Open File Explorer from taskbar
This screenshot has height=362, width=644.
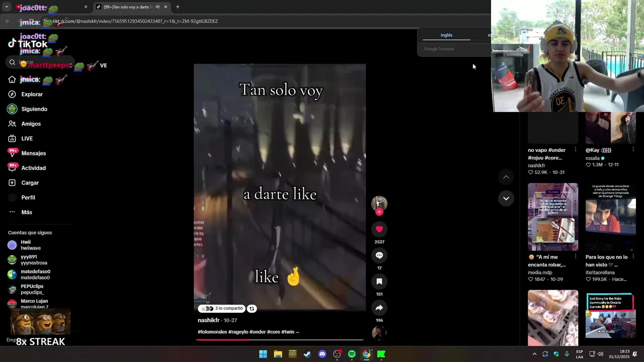(278, 354)
